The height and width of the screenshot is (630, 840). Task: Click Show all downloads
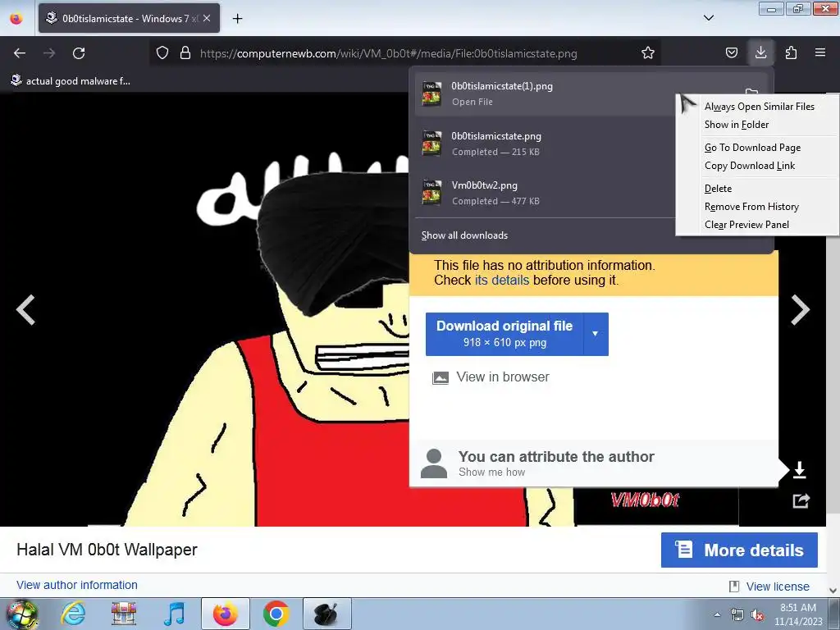(464, 235)
